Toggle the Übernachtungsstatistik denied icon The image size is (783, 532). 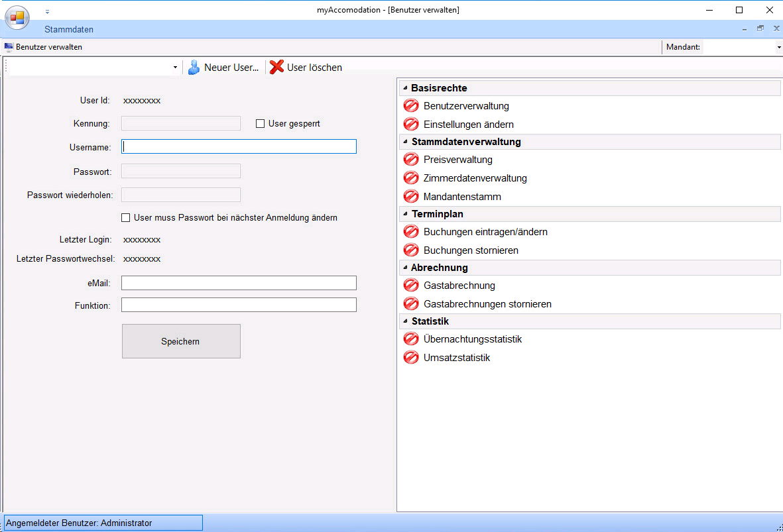(x=411, y=339)
